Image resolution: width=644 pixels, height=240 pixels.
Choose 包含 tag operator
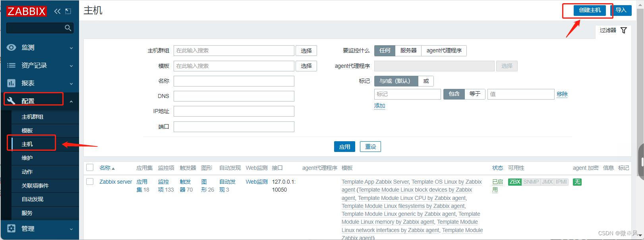coord(454,94)
